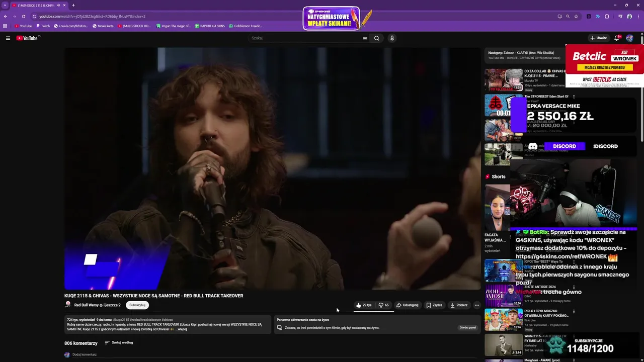Go to the YouTube home logo
The width and height of the screenshot is (644, 362).
(28, 38)
